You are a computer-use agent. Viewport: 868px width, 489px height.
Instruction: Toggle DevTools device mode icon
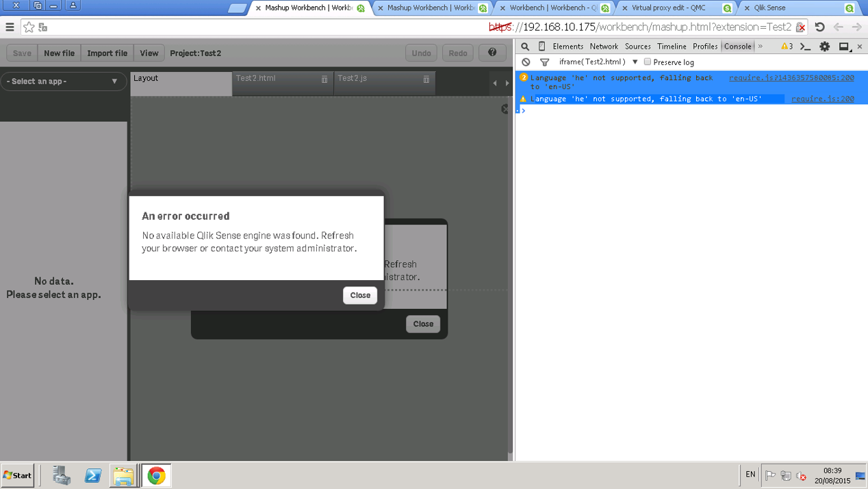541,47
